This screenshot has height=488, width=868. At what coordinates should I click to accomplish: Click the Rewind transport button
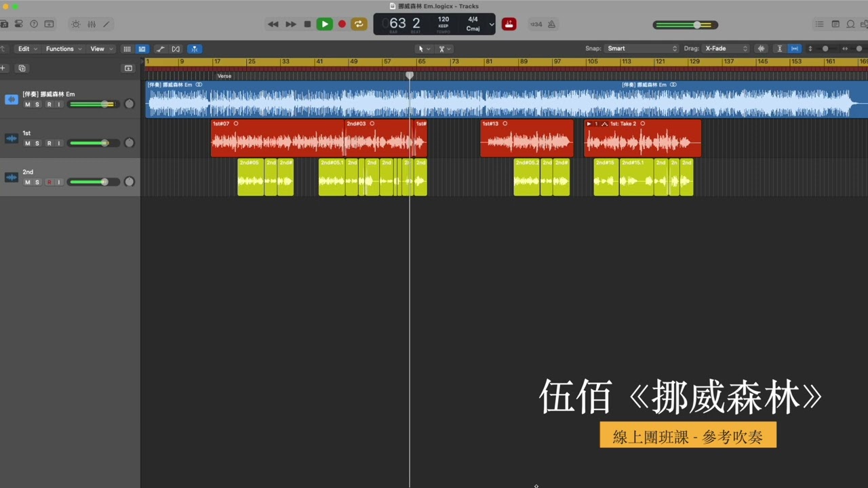[x=273, y=24]
